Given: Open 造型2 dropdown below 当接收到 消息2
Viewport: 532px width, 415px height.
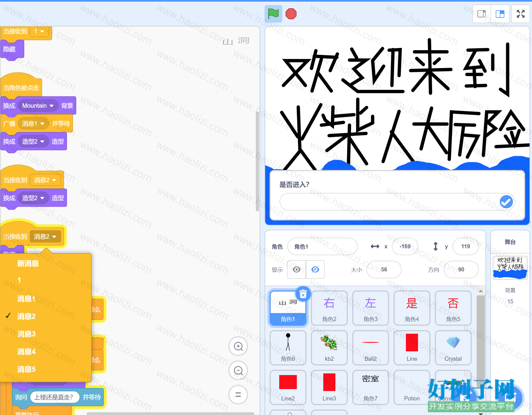Looking at the screenshot, I should (x=33, y=198).
